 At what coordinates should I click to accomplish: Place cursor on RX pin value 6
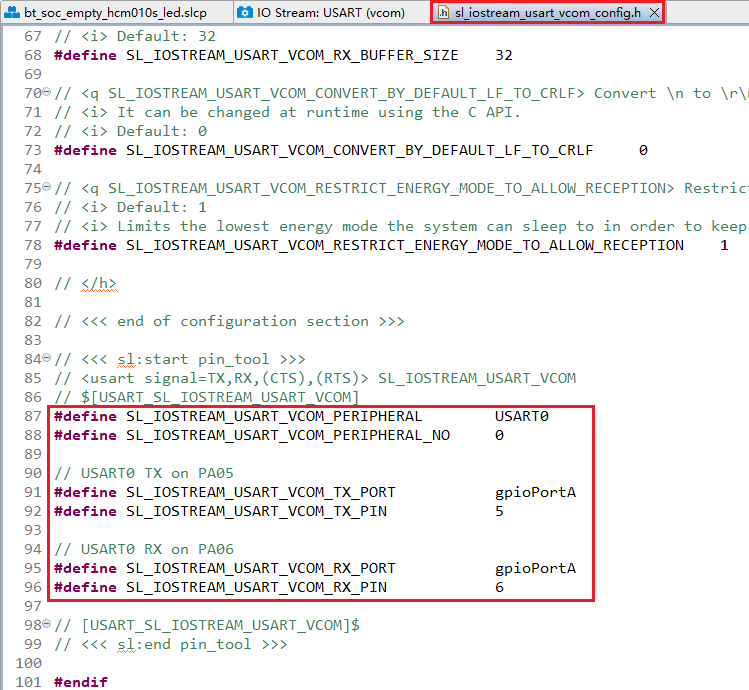[499, 587]
